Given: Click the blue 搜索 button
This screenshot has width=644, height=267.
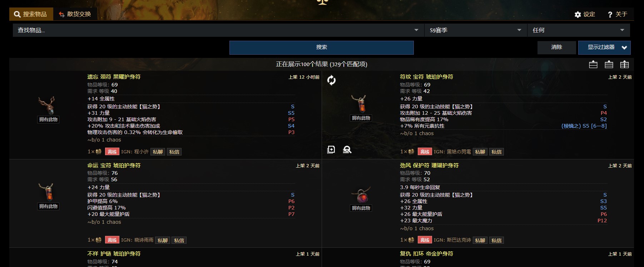Looking at the screenshot, I should click(322, 47).
